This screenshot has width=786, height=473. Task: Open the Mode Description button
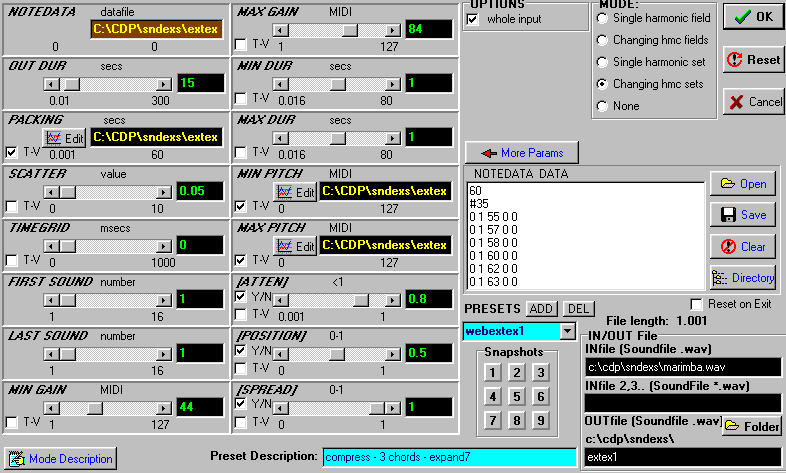[x=61, y=458]
